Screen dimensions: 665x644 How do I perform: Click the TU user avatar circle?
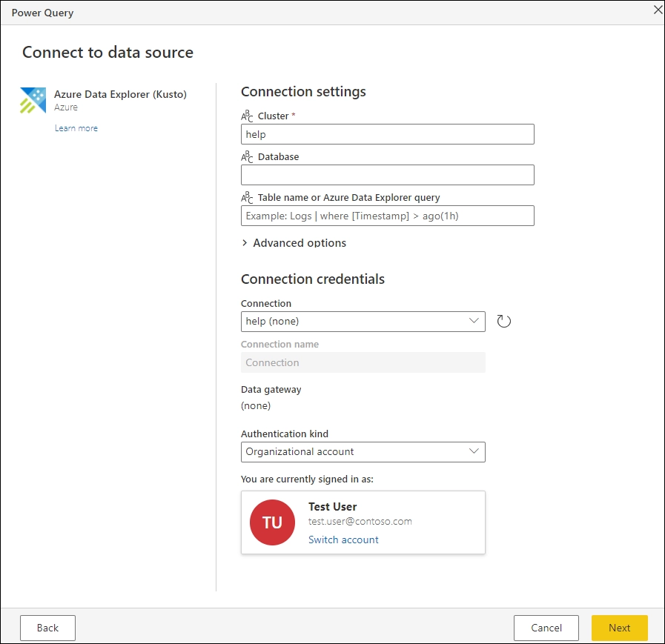pos(272,522)
